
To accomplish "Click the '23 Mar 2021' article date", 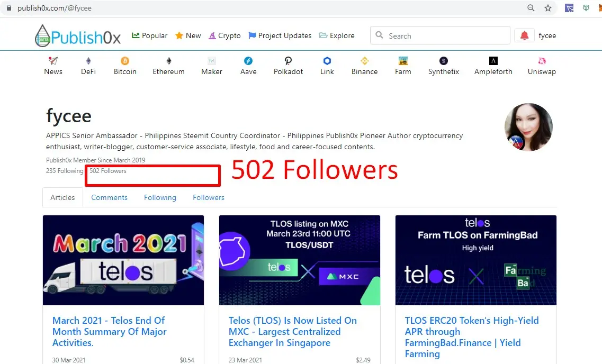I will coord(245,360).
